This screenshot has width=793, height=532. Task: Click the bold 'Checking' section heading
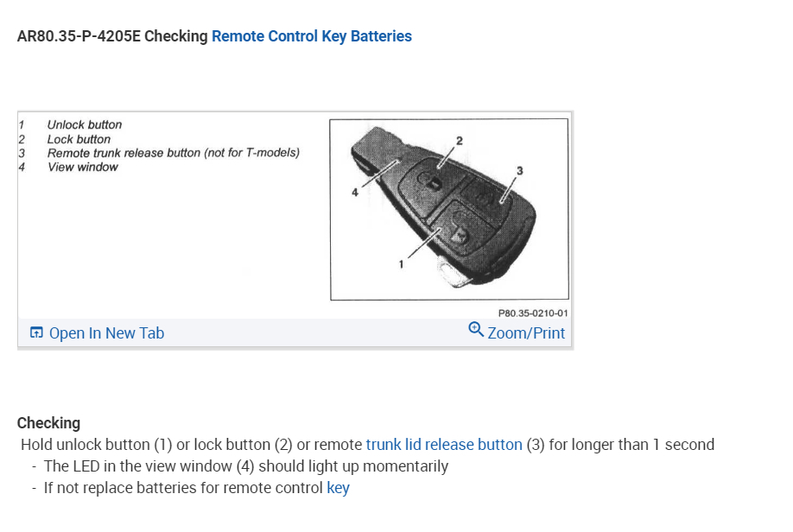point(48,423)
